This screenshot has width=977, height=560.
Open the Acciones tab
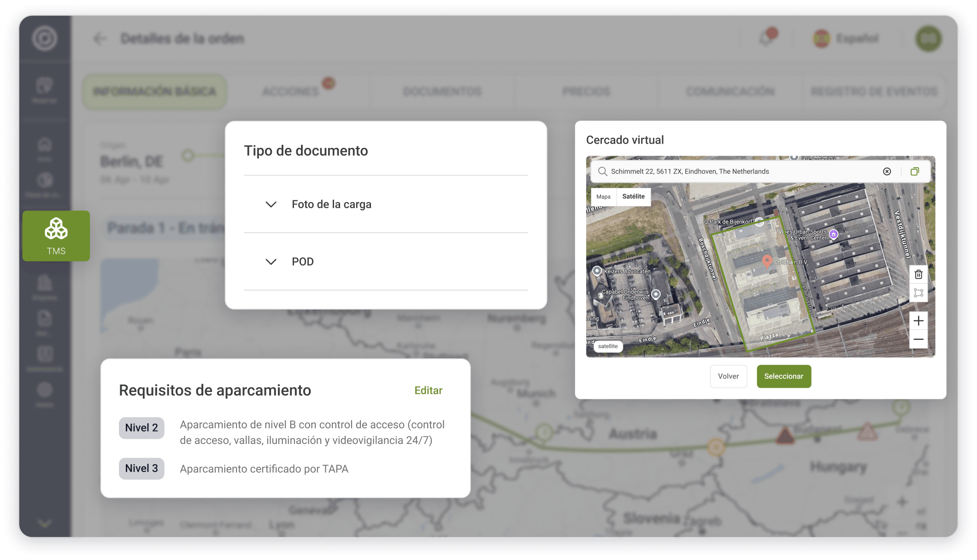(x=291, y=92)
